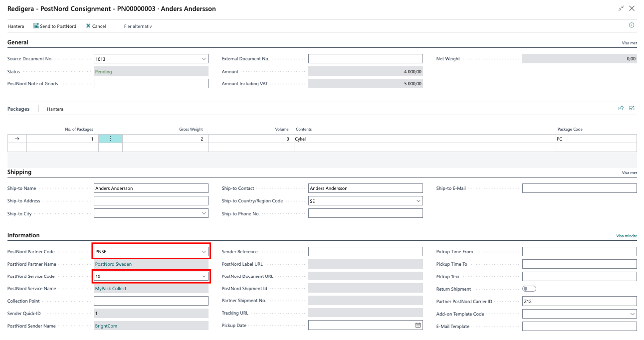Open the Fler alternativ menu
The height and width of the screenshot is (340, 644).
(x=138, y=26)
